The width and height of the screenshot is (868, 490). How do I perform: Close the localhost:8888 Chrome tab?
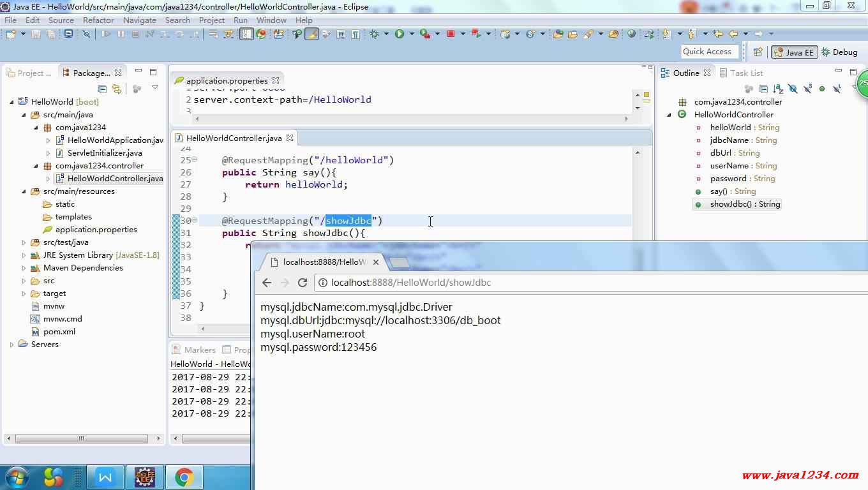click(376, 262)
